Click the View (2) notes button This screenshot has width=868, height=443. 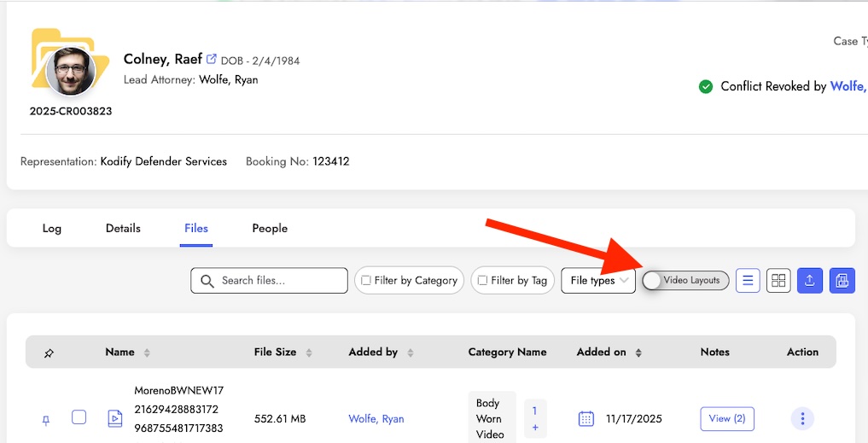click(x=727, y=418)
